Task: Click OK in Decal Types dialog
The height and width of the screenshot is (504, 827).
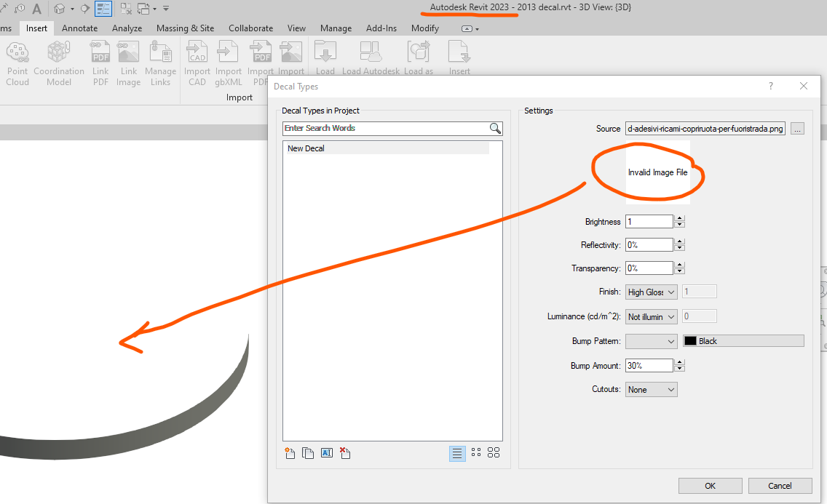Action: click(x=710, y=486)
